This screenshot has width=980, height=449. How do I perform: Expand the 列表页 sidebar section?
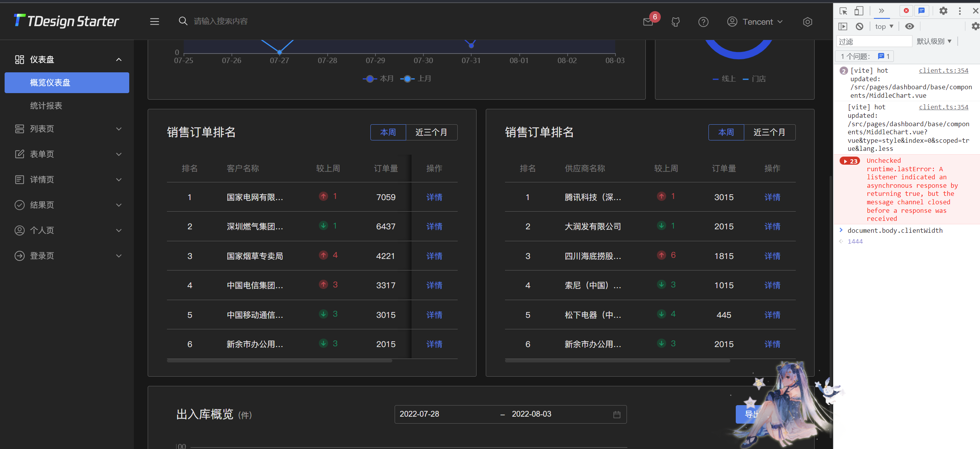tap(42, 129)
